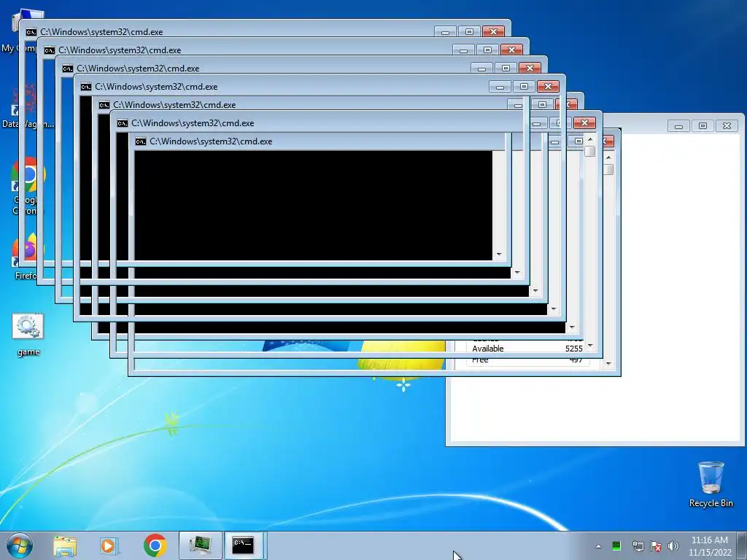Close the second-highest cmd.exe window
747x560 pixels.
[x=511, y=50]
